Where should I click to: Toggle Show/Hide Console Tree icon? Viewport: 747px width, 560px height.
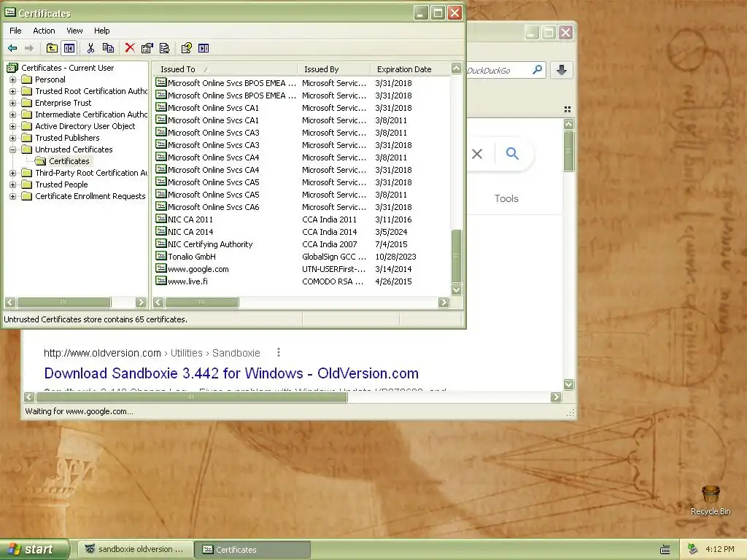point(69,48)
